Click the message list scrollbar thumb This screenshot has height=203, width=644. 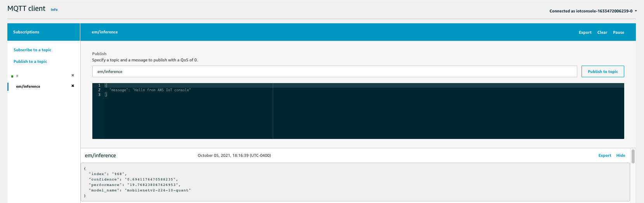tap(633, 156)
